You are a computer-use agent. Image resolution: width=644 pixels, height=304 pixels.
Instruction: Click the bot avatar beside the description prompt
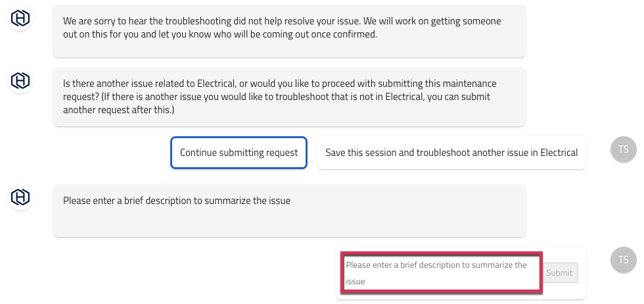click(21, 197)
